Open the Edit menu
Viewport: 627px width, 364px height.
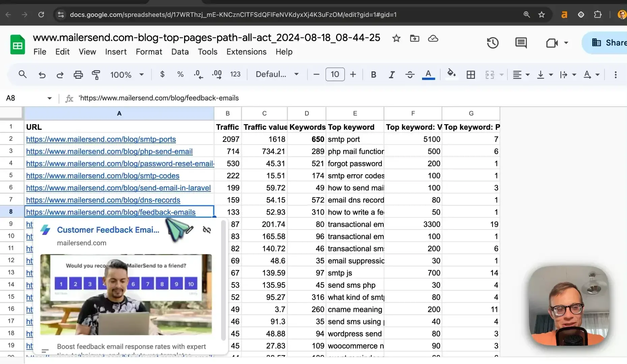coord(62,52)
